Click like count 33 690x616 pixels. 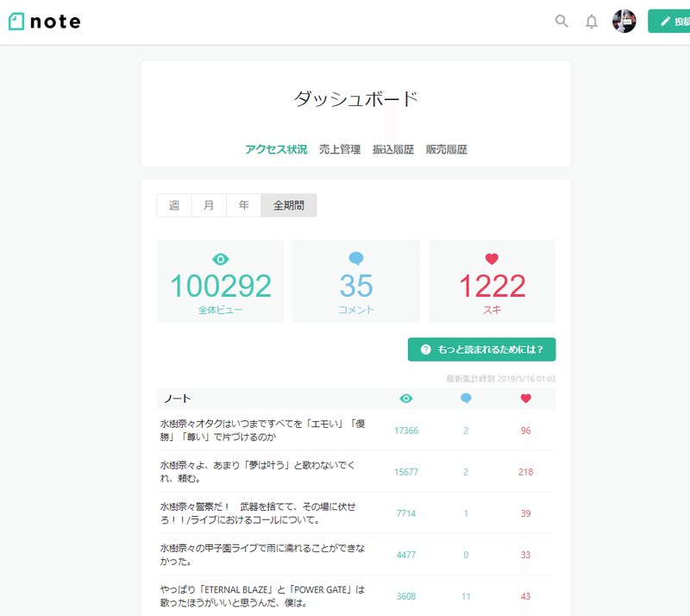click(x=525, y=555)
